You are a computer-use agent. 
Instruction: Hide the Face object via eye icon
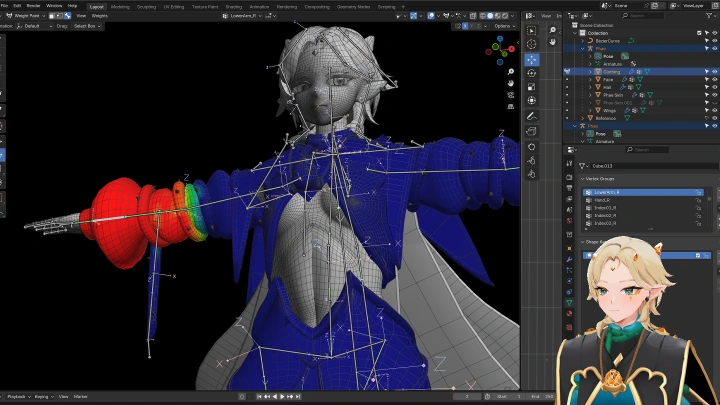pyautogui.click(x=714, y=79)
